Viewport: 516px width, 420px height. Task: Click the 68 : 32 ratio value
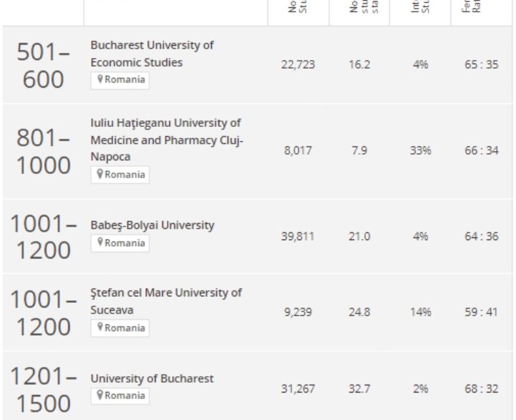pyautogui.click(x=481, y=389)
